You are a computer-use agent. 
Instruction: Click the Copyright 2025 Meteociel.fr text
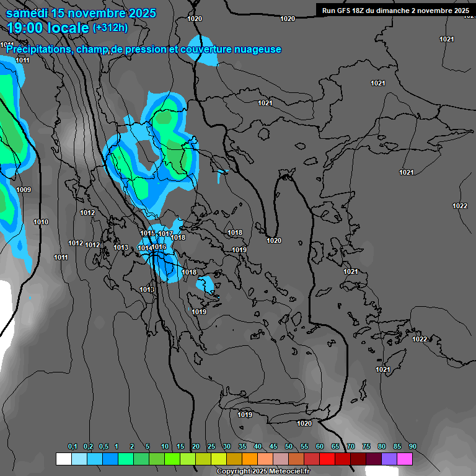click(x=263, y=471)
